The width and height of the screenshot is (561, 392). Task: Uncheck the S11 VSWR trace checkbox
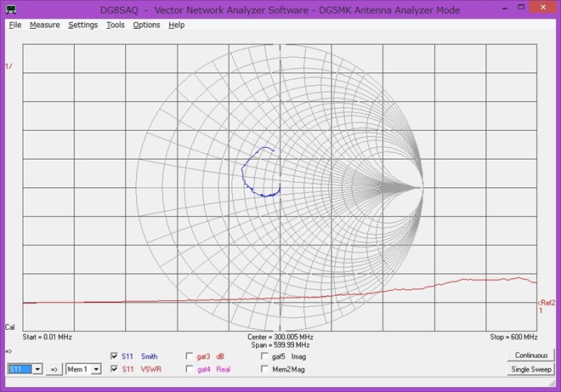coord(114,369)
